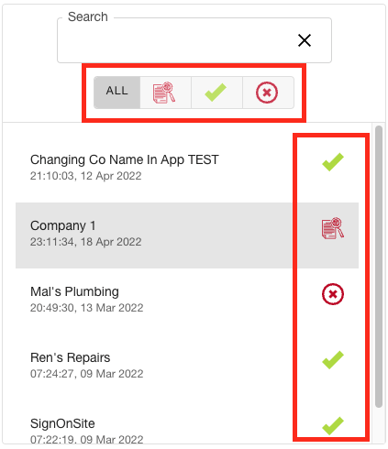This screenshot has width=388, height=449.
Task: Open Changing Co Name In App TEST entry
Action: (187, 169)
